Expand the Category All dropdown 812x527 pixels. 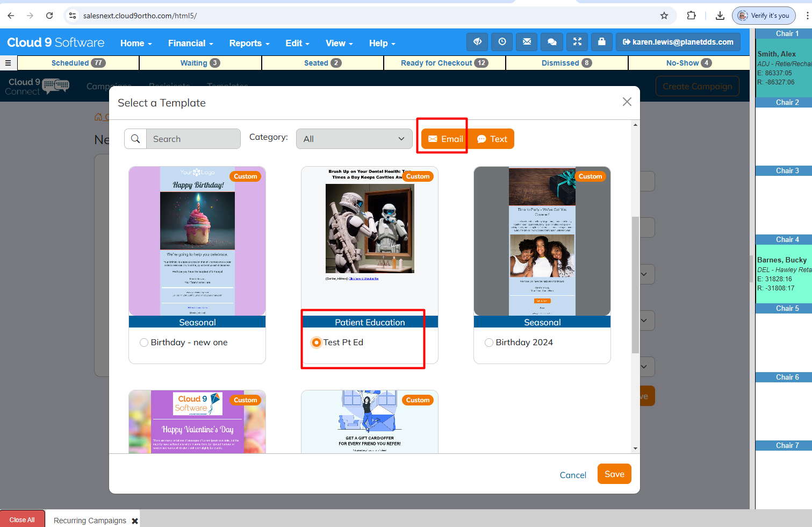coord(354,139)
